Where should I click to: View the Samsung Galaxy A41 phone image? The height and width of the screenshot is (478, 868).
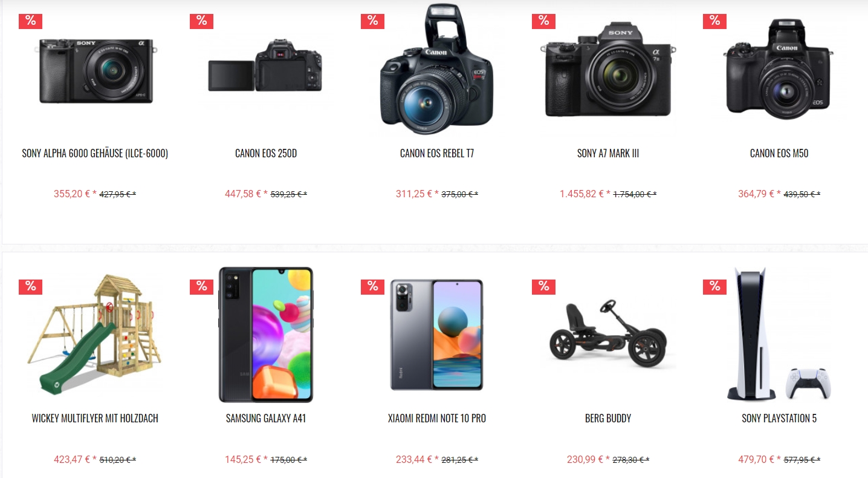tap(266, 335)
